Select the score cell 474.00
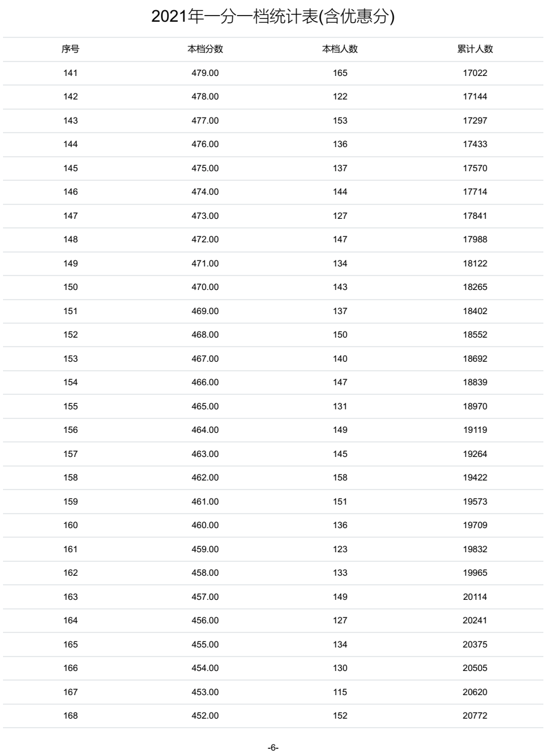The width and height of the screenshot is (547, 756). click(205, 192)
